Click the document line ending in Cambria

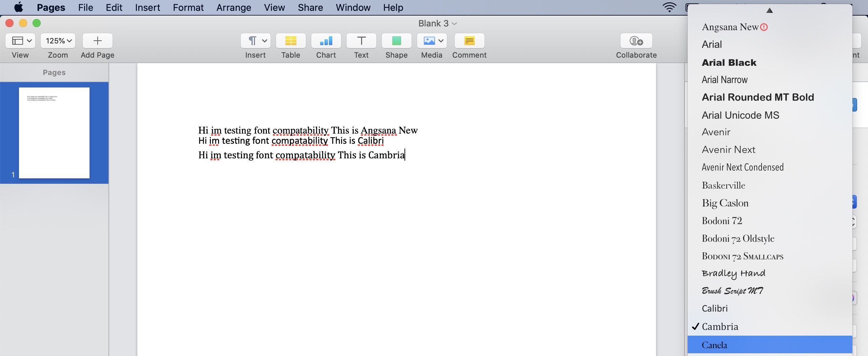pyautogui.click(x=301, y=155)
